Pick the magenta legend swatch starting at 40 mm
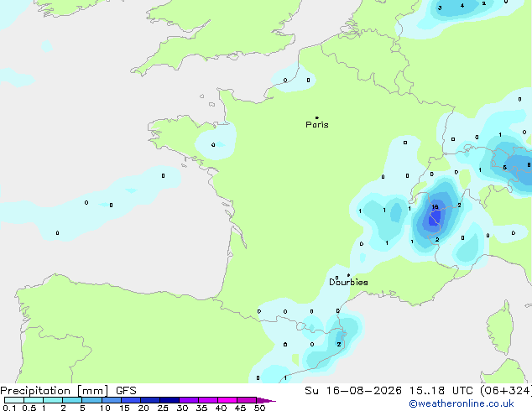This screenshot has height=411, width=532. pyautogui.click(x=227, y=400)
